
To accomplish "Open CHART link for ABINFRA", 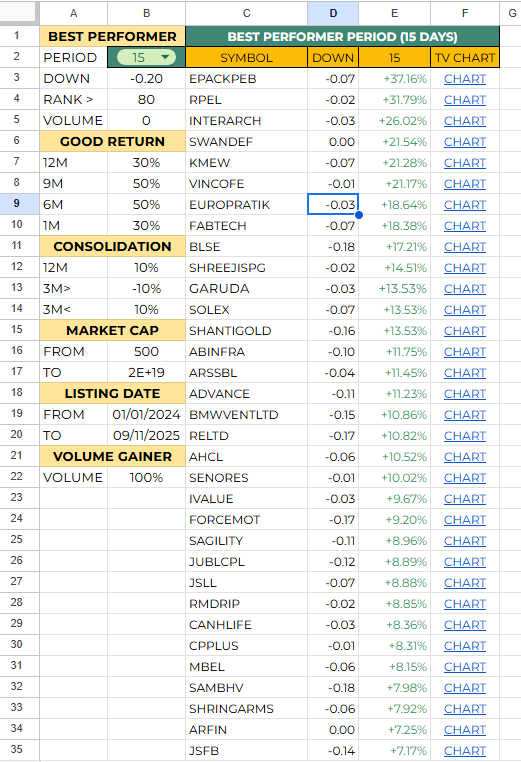I will tap(465, 352).
